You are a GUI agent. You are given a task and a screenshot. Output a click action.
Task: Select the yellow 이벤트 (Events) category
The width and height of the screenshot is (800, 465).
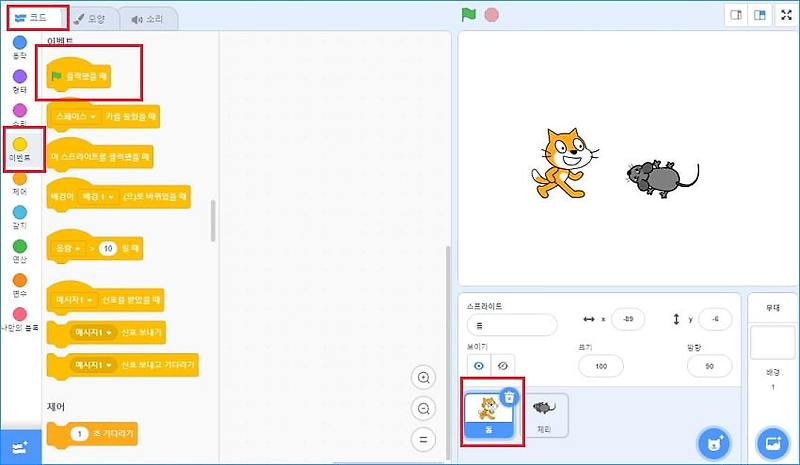tap(20, 150)
